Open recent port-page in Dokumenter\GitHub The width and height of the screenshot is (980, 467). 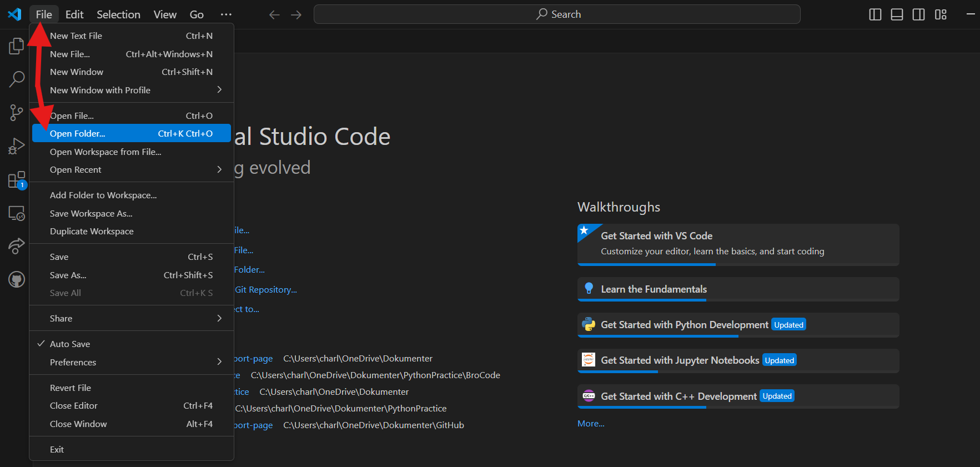pos(254,425)
